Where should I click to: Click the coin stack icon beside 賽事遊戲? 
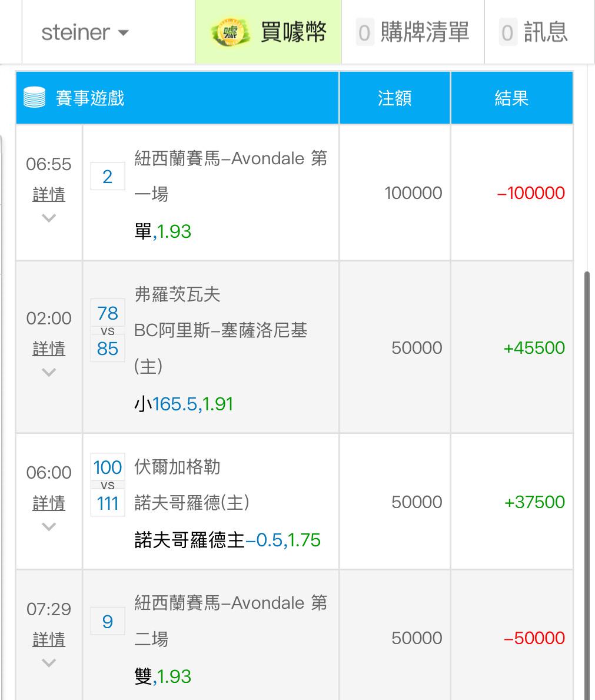pos(35,98)
